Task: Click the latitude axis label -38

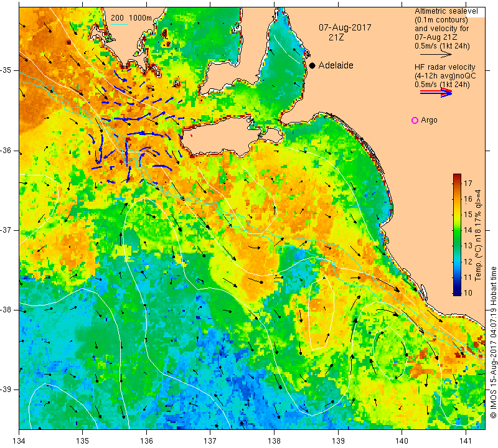Action: click(6, 310)
